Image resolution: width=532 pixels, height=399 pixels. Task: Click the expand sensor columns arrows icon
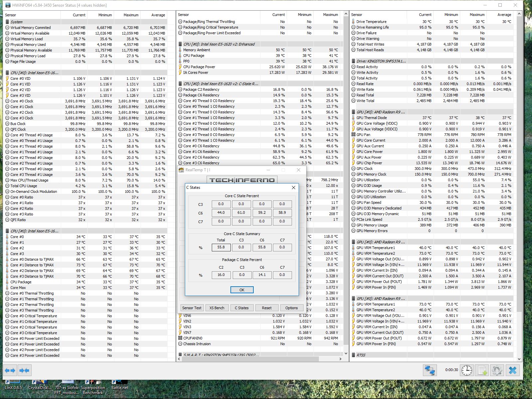point(10,370)
